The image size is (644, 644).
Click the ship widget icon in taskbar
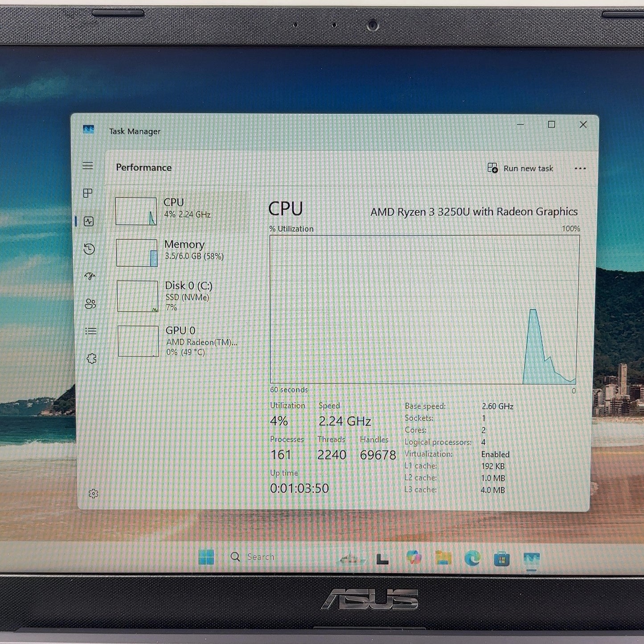tap(352, 558)
